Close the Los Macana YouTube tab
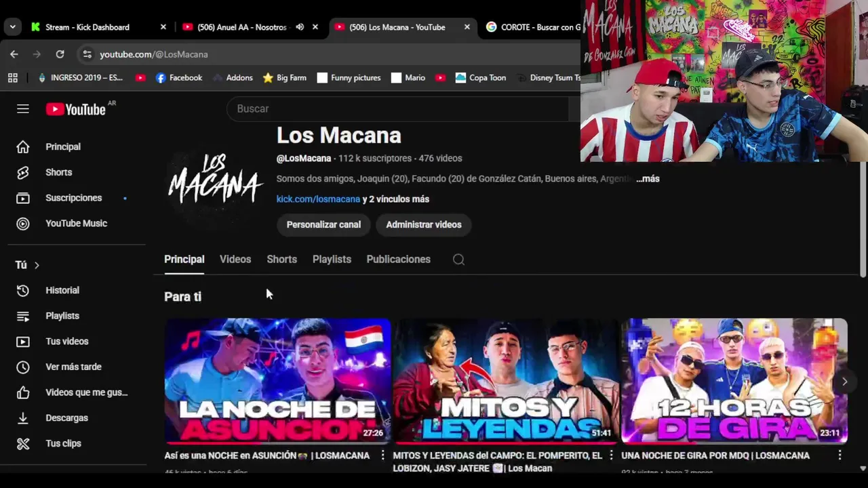 tap(467, 27)
